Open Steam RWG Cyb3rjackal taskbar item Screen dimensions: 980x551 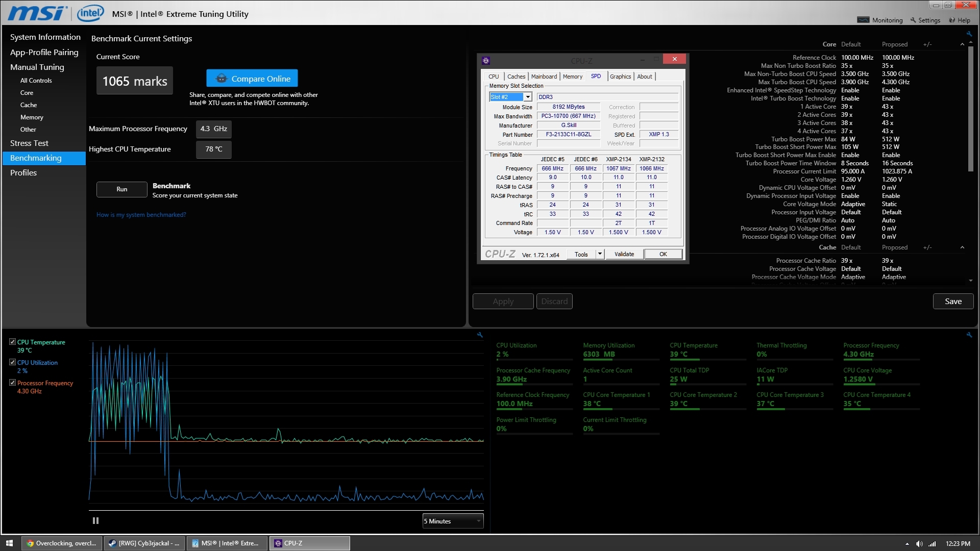pos(144,543)
